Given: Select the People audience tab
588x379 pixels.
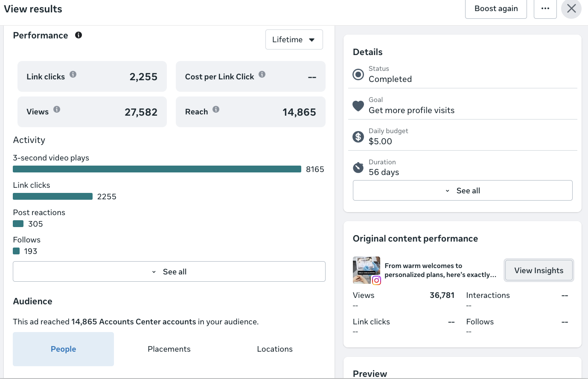Looking at the screenshot, I should click(x=63, y=349).
